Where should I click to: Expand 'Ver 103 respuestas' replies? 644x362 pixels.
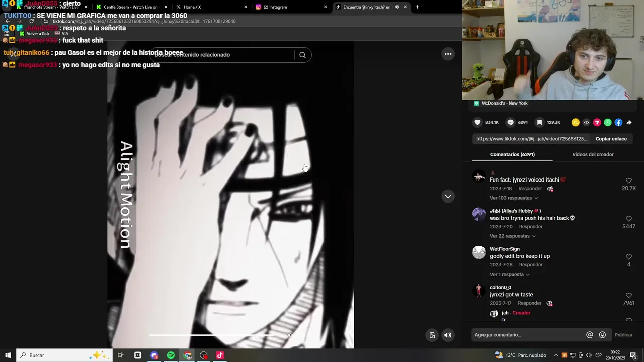pos(514,198)
